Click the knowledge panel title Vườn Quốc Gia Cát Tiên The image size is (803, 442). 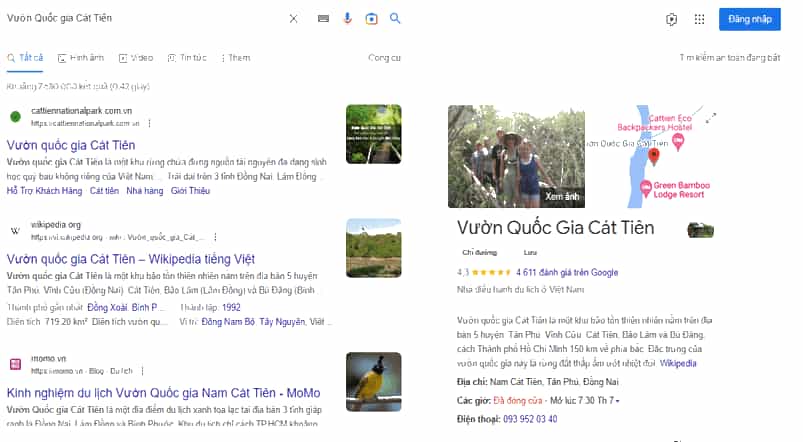pos(556,228)
